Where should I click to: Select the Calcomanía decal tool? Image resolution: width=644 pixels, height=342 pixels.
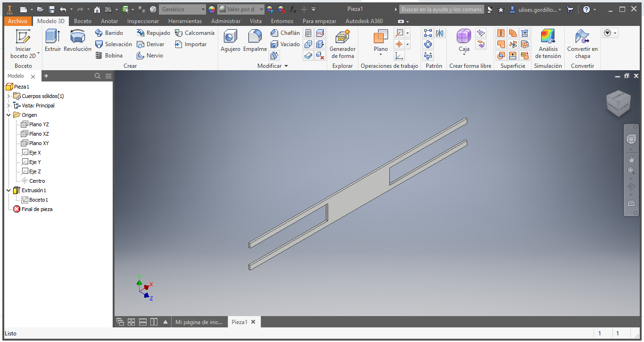pos(194,33)
